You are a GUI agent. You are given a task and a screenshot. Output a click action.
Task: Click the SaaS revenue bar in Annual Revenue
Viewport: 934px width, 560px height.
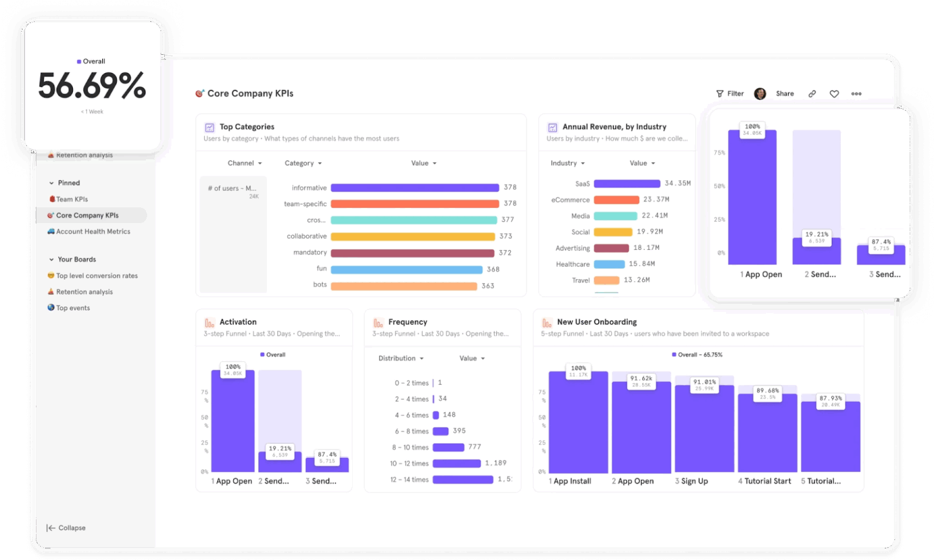(x=626, y=183)
